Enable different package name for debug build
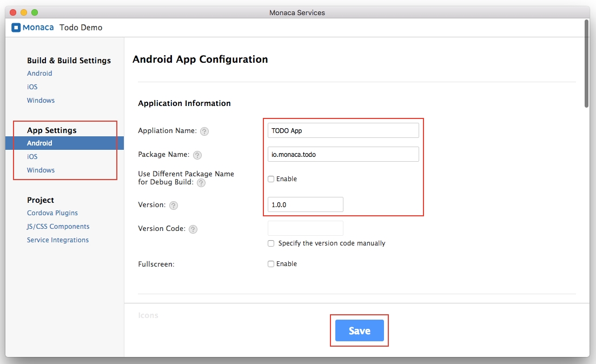The height and width of the screenshot is (364, 596). [x=271, y=179]
